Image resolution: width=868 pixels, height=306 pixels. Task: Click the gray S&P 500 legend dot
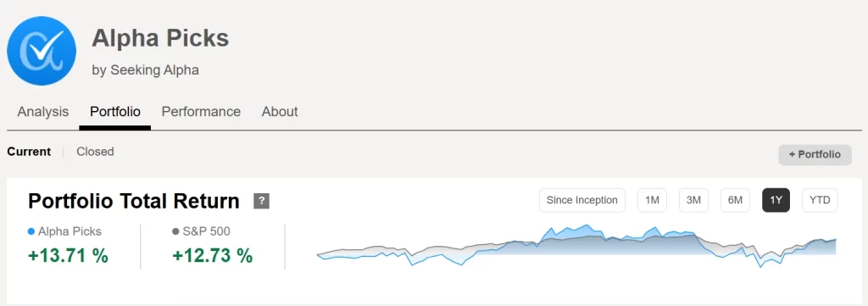[x=175, y=232]
